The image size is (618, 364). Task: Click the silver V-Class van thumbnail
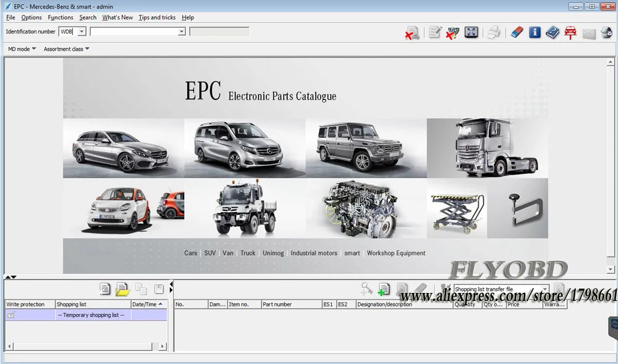245,148
